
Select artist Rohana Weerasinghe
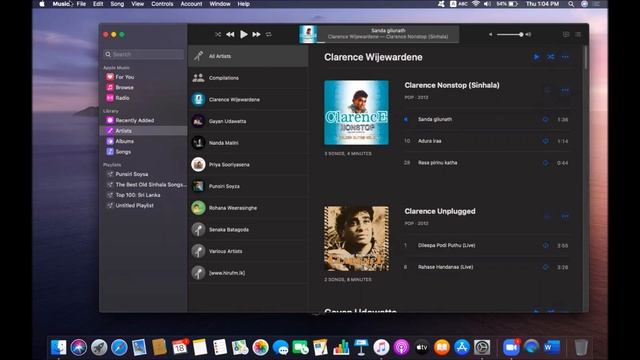tap(248, 208)
